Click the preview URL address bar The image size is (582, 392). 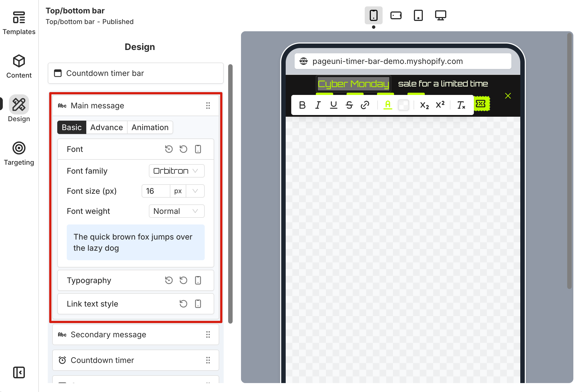click(x=403, y=61)
